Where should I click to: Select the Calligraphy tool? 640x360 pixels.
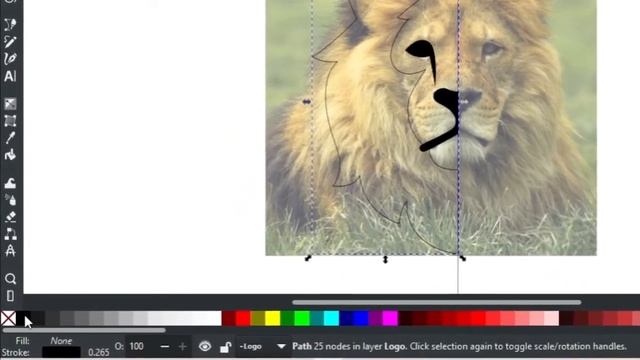pos(10,59)
